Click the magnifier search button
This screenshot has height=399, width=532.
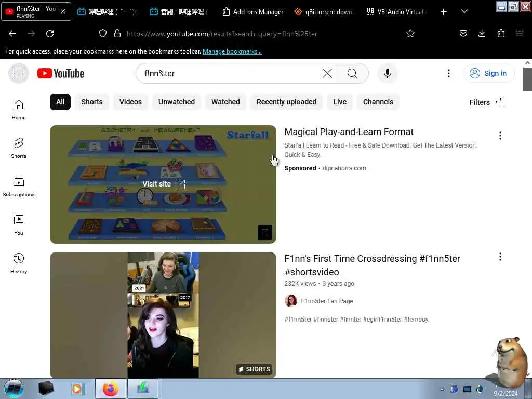(352, 73)
